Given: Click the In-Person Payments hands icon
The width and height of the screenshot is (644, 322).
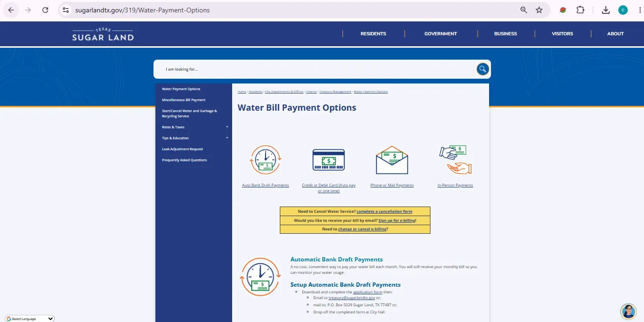Looking at the screenshot, I should pyautogui.click(x=455, y=160).
